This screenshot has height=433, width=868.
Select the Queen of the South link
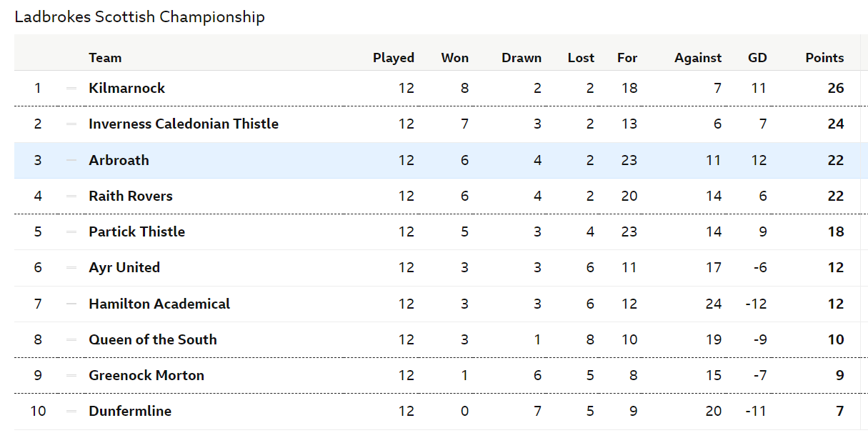click(x=153, y=340)
